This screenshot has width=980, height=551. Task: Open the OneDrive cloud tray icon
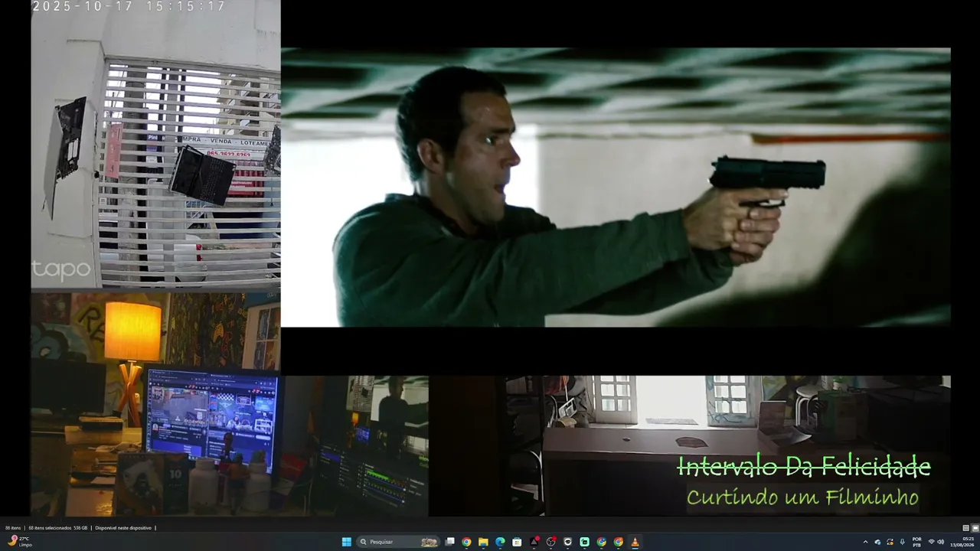tap(878, 542)
